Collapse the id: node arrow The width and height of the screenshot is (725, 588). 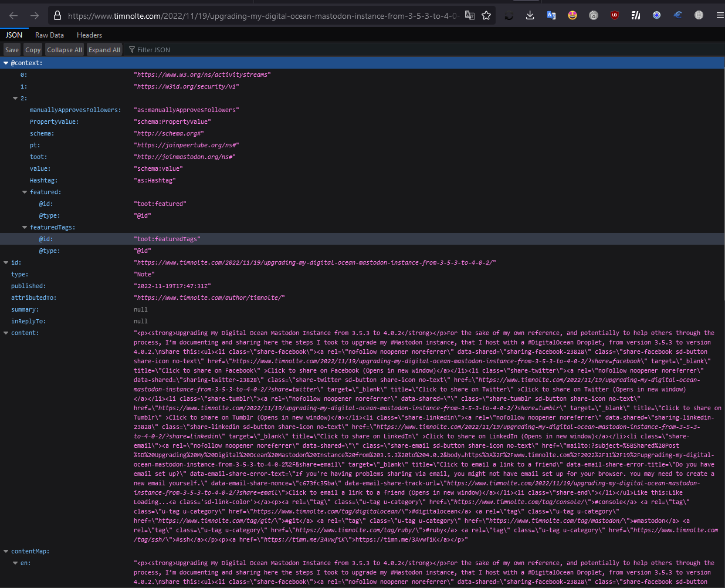click(x=6, y=262)
